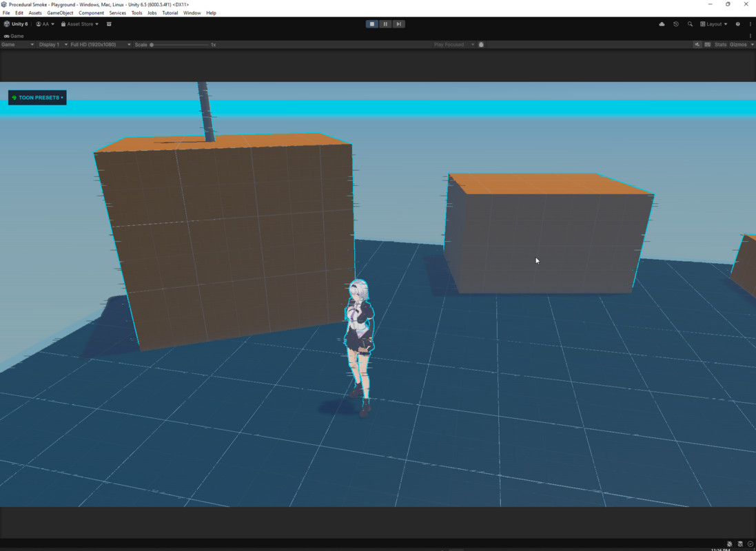Open the Tools menu
The width and height of the screenshot is (756, 551).
click(137, 13)
